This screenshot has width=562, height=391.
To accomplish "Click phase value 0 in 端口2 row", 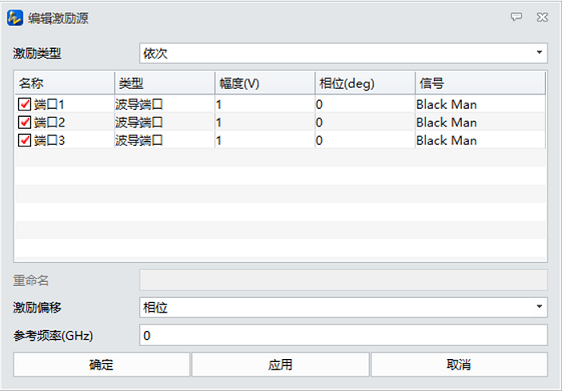I will pyautogui.click(x=366, y=122).
